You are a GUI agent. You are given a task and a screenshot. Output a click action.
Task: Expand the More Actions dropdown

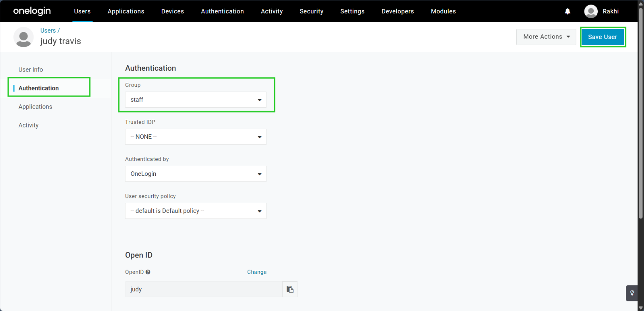(x=546, y=37)
